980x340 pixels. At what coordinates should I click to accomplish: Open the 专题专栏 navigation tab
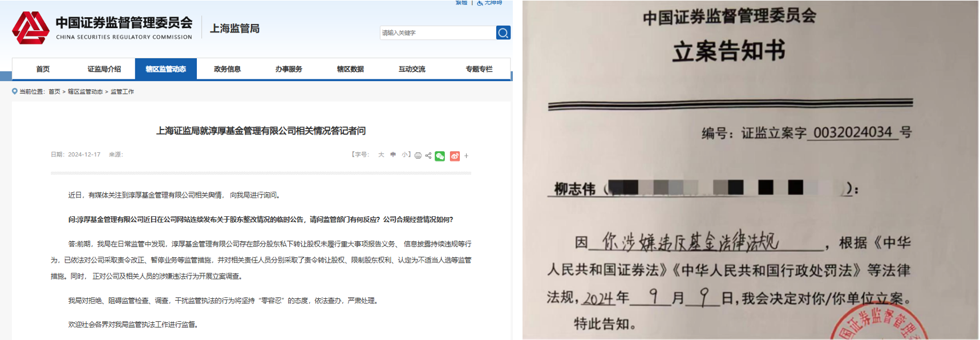(x=479, y=69)
